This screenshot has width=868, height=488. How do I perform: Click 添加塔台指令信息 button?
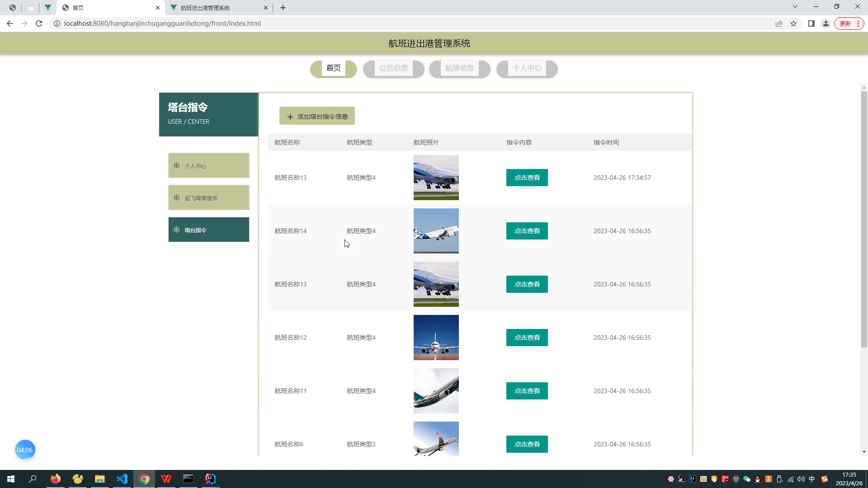point(317,116)
